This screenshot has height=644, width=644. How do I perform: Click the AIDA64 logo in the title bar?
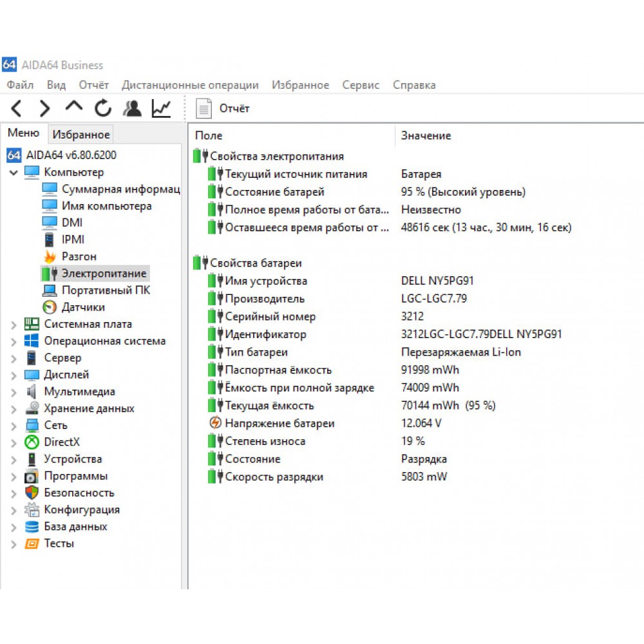click(9, 65)
